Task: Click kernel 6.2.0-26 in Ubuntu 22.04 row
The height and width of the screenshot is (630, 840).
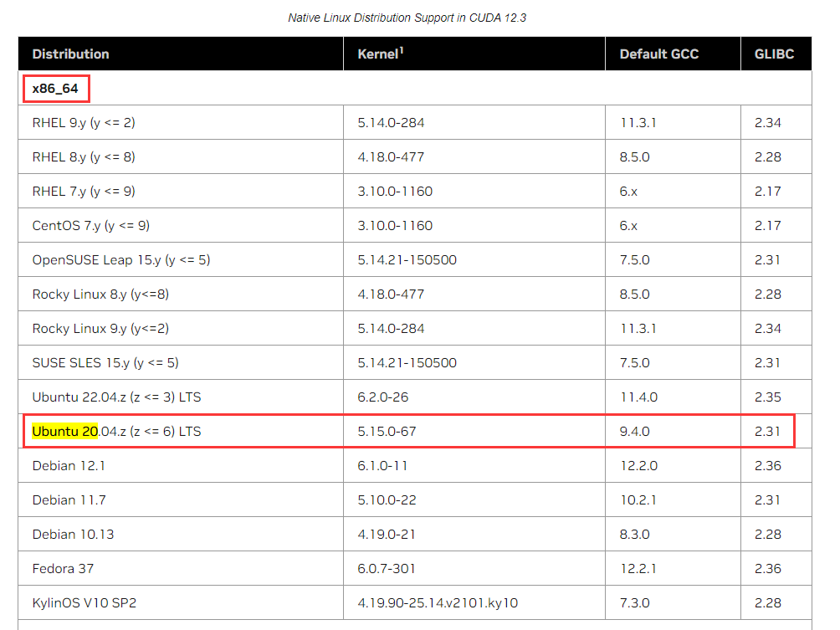Action: coord(383,397)
